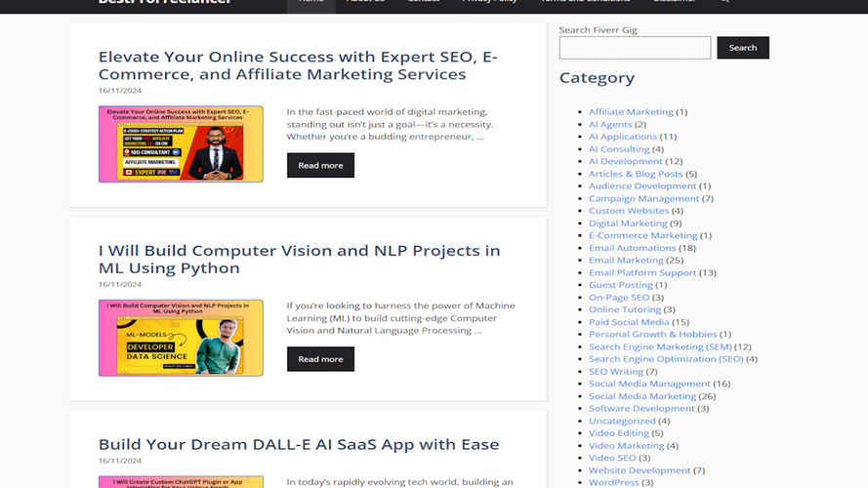868x488 pixels.
Task: Open Email Platform Support category
Action: [x=642, y=272]
